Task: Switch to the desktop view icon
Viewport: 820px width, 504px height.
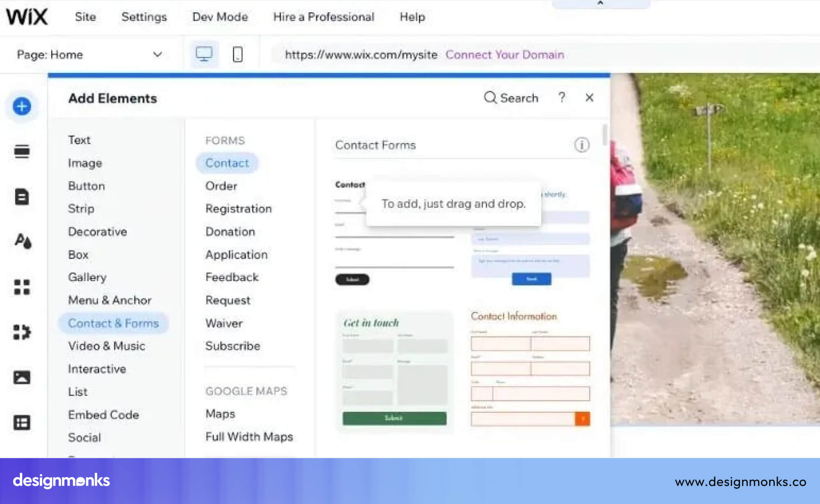Action: coord(204,54)
